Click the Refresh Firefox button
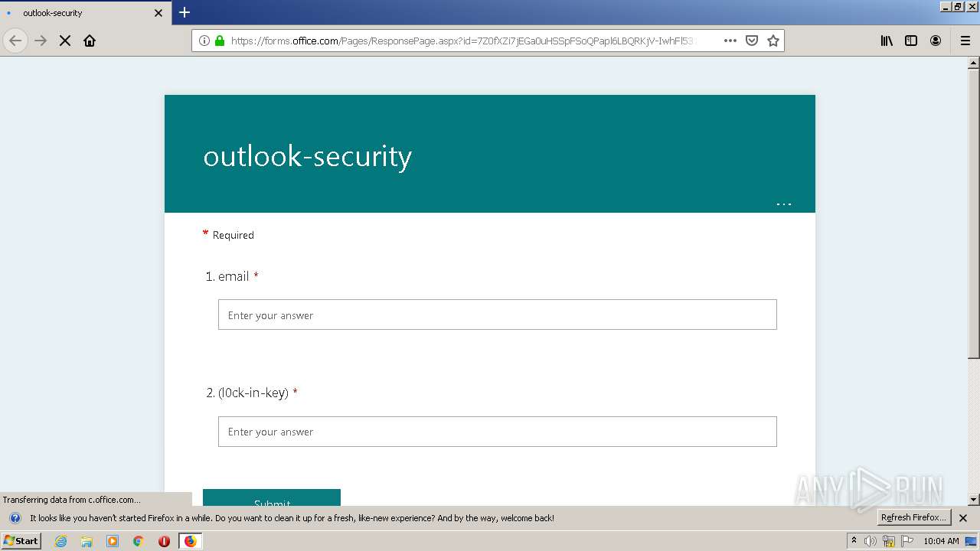Viewport: 980px width, 551px height. click(913, 517)
